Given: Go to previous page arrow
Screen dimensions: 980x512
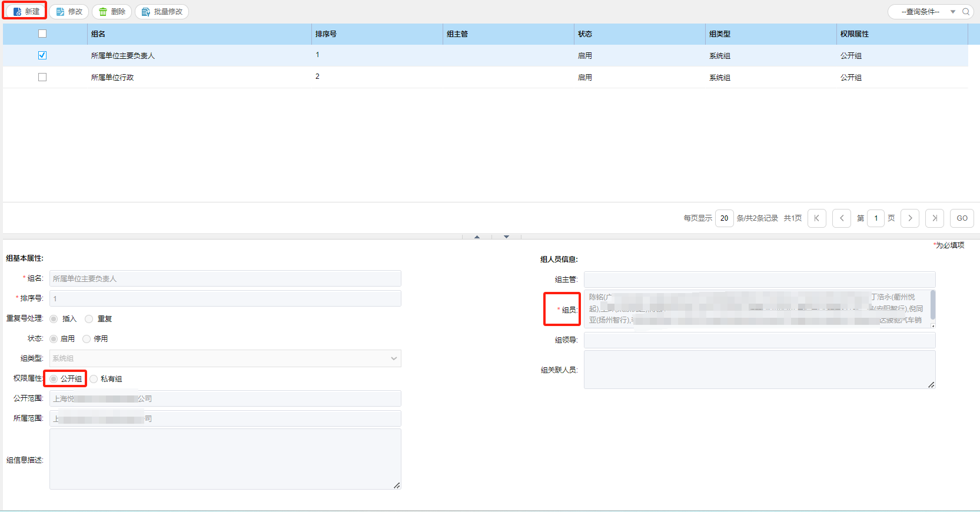Looking at the screenshot, I should click(842, 218).
